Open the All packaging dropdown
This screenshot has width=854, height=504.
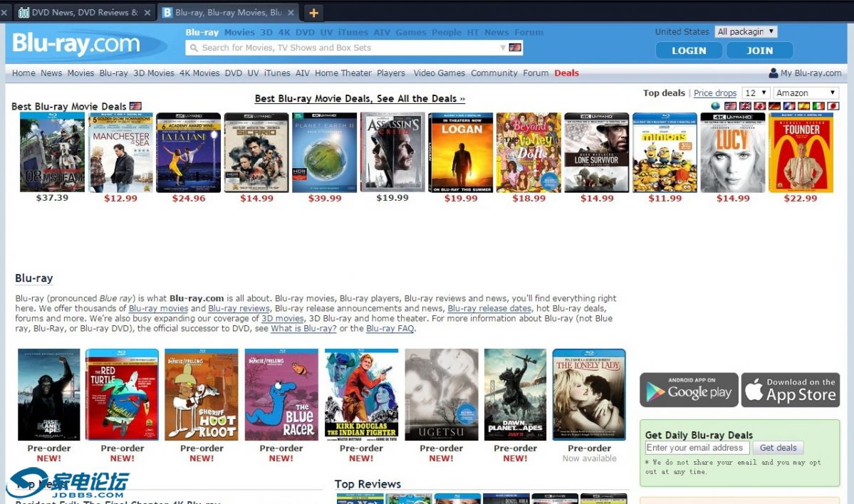click(746, 32)
